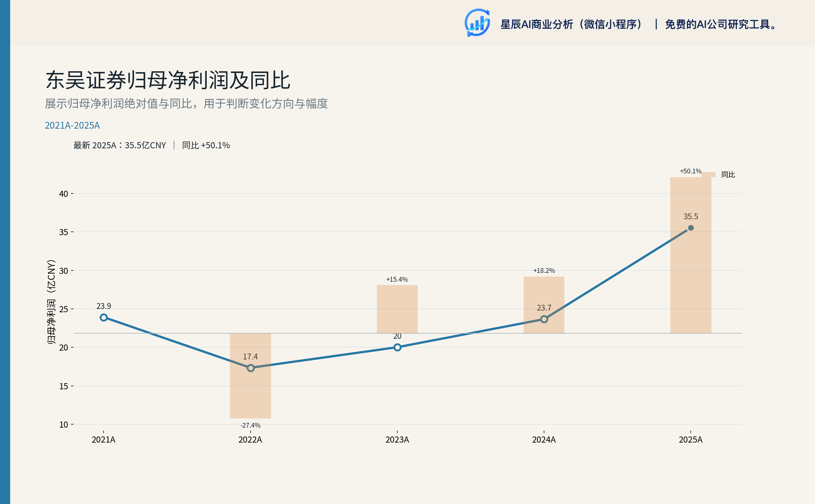815x504 pixels.
Task: Click the 35.5 data label above the point
Action: (x=691, y=217)
